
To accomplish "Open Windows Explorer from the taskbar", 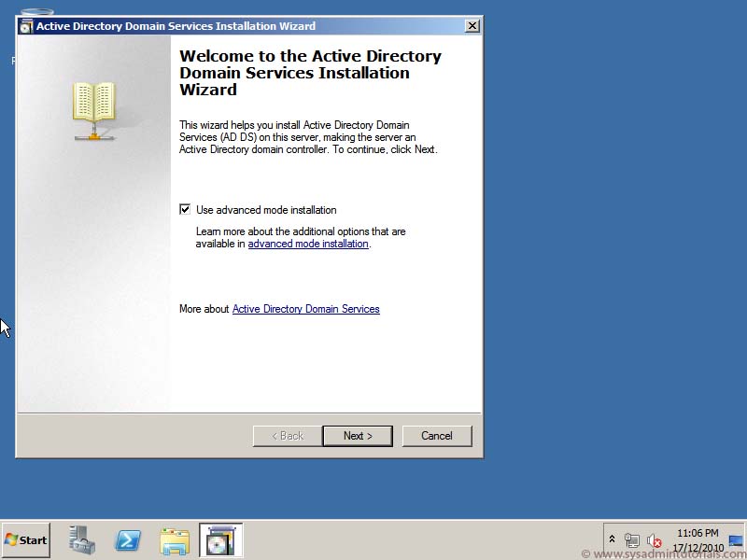I will click(176, 539).
